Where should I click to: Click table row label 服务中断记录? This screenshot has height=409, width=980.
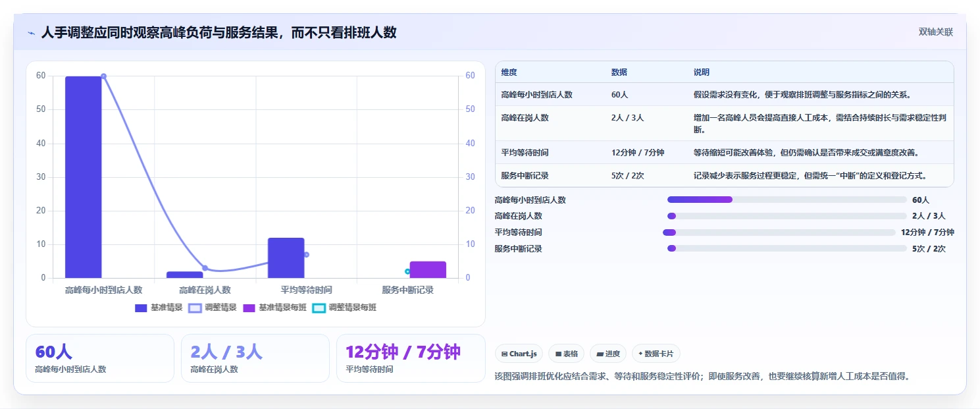point(525,176)
